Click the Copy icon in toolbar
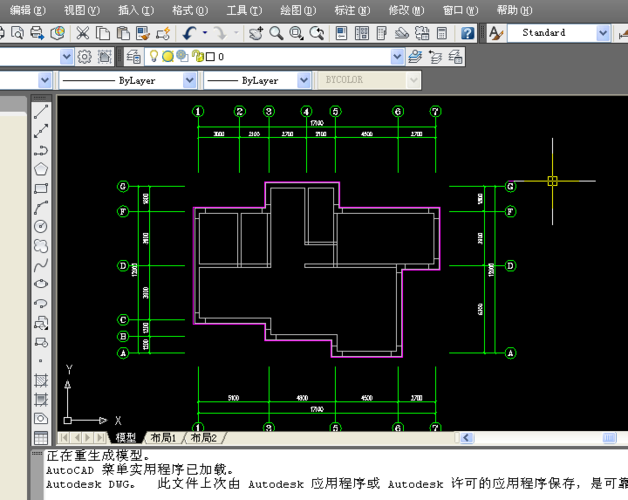Viewport: 628px width, 500px height. [103, 33]
